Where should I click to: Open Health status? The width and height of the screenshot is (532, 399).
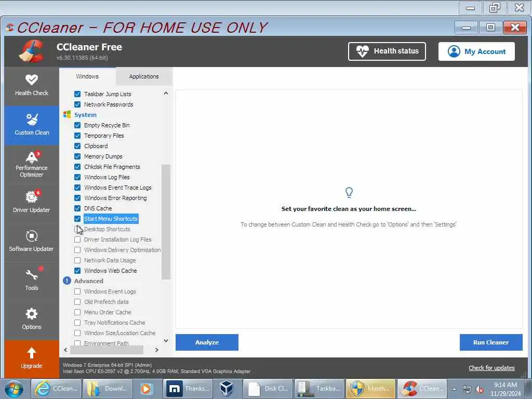pyautogui.click(x=387, y=51)
